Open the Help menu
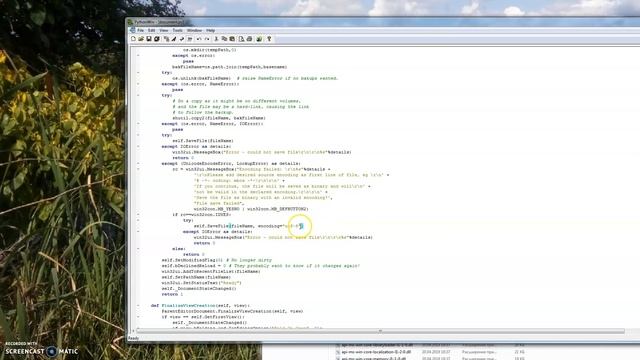Viewport: 640px width, 360px height. [x=210, y=30]
